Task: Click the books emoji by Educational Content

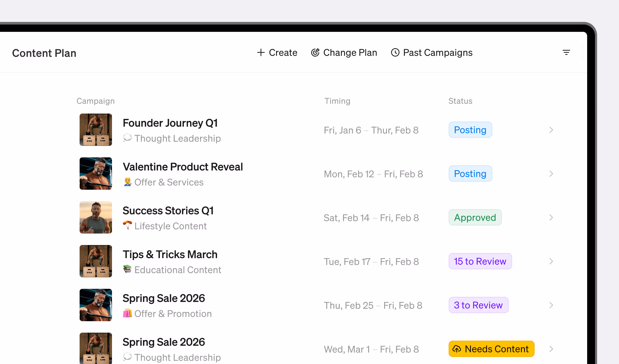Action: [127, 269]
